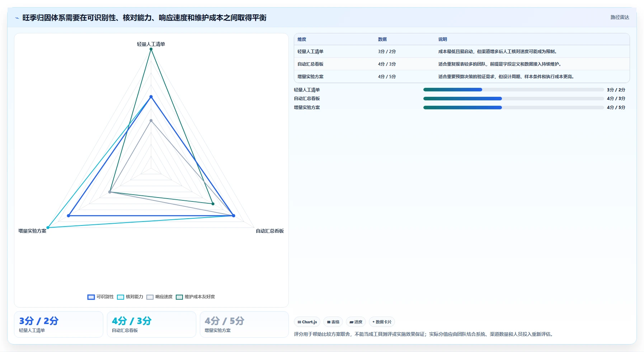Click the gray data point on the 轻量人工清单 axis
644x352 pixels.
151,120
